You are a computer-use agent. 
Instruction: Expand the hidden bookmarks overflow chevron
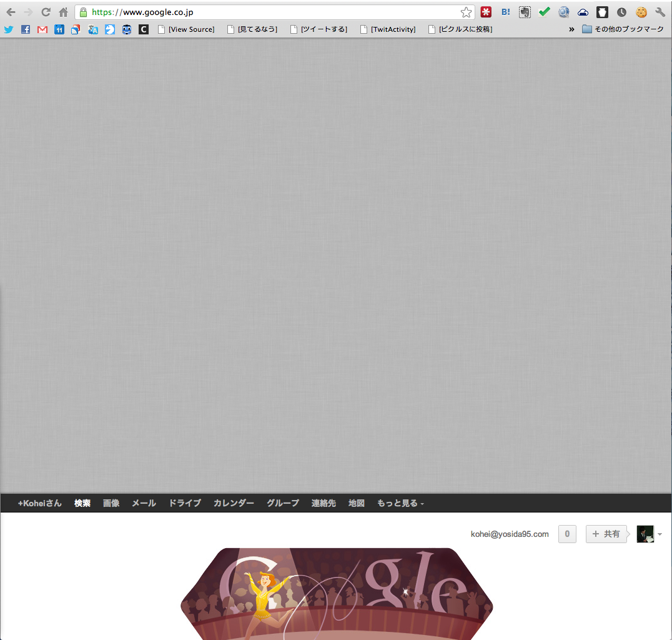pyautogui.click(x=571, y=29)
